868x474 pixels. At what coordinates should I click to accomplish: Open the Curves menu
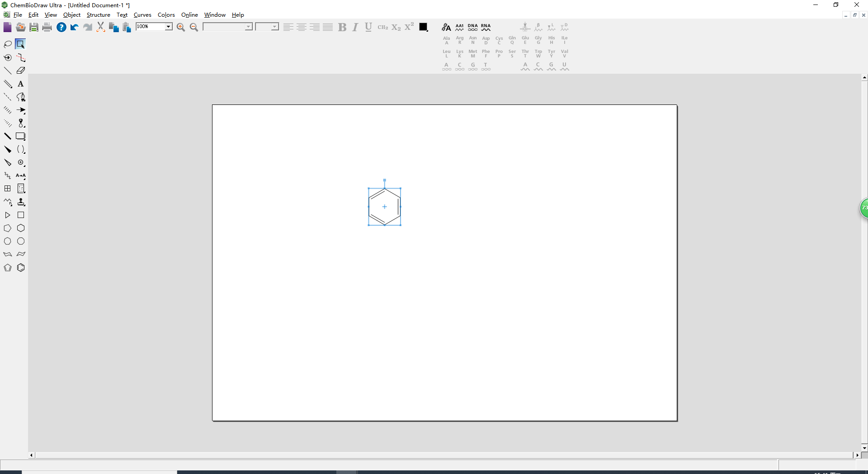point(142,15)
